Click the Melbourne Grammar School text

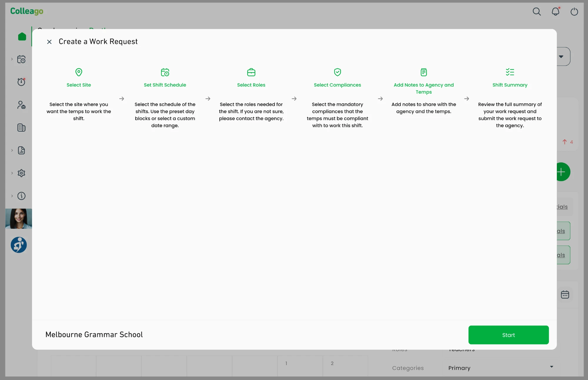pyautogui.click(x=94, y=335)
